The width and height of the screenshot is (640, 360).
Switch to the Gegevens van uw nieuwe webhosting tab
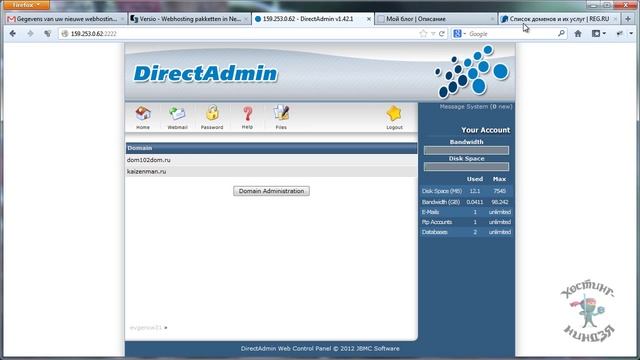[67, 19]
